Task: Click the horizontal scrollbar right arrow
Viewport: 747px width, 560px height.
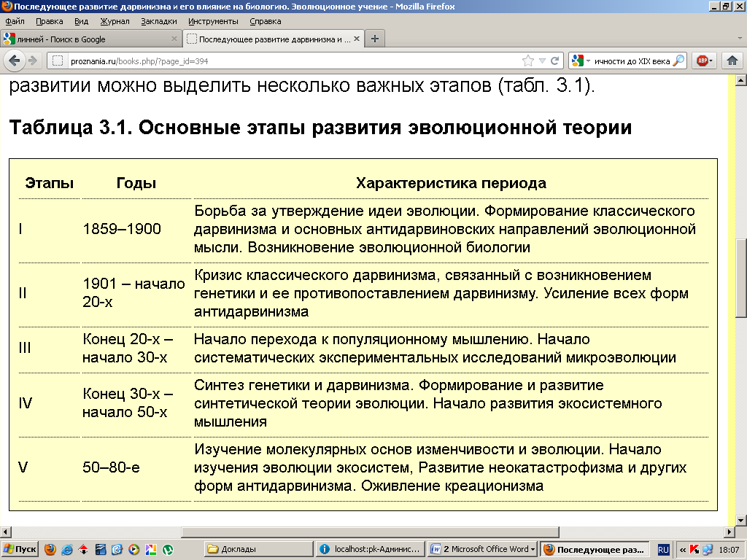Action: 729,532
